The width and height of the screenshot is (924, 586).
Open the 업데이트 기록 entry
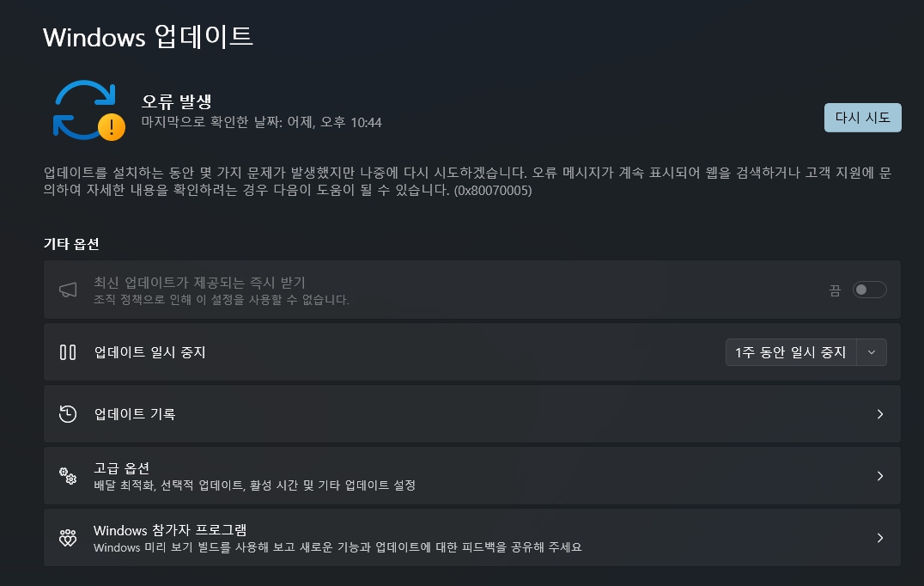tap(472, 414)
